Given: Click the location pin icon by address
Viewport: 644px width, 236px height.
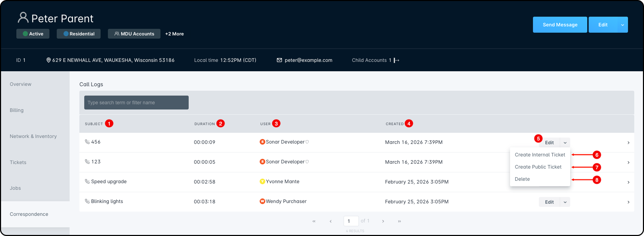Looking at the screenshot, I should (49, 60).
